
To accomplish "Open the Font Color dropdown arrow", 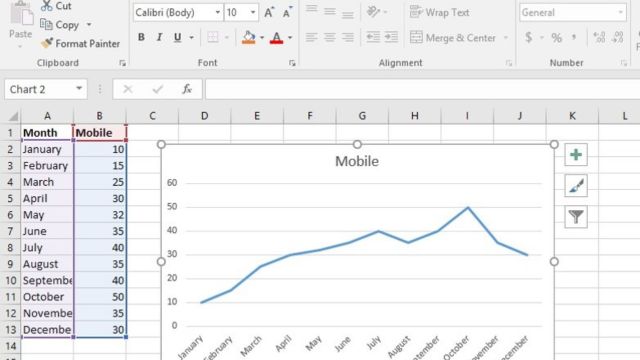I will pyautogui.click(x=290, y=38).
